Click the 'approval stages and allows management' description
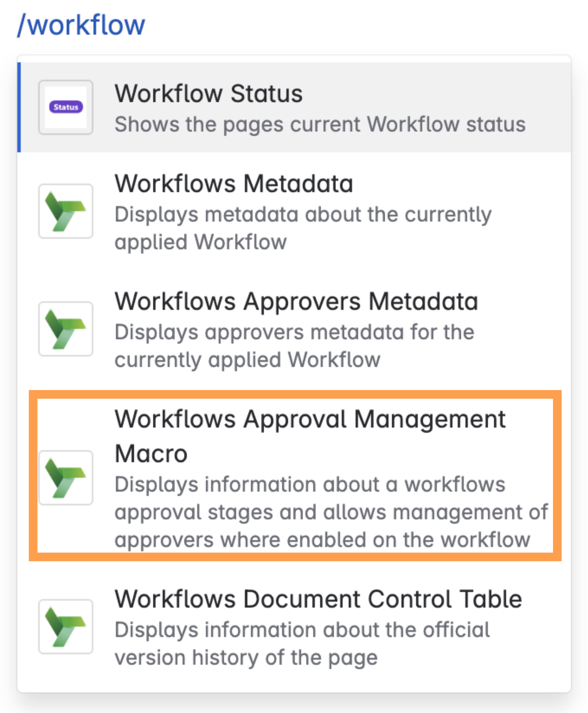Image resolution: width=588 pixels, height=713 pixels. [x=331, y=512]
